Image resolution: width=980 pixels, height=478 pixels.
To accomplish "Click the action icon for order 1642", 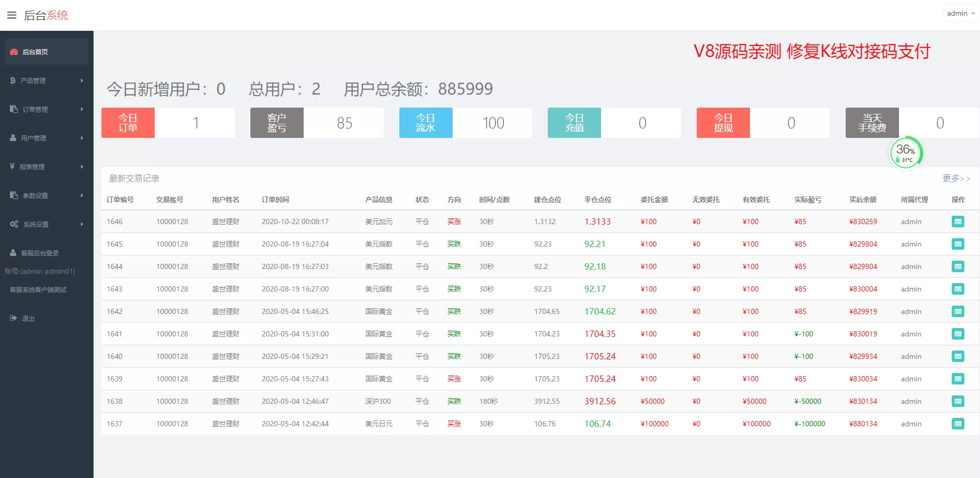I will [x=958, y=311].
